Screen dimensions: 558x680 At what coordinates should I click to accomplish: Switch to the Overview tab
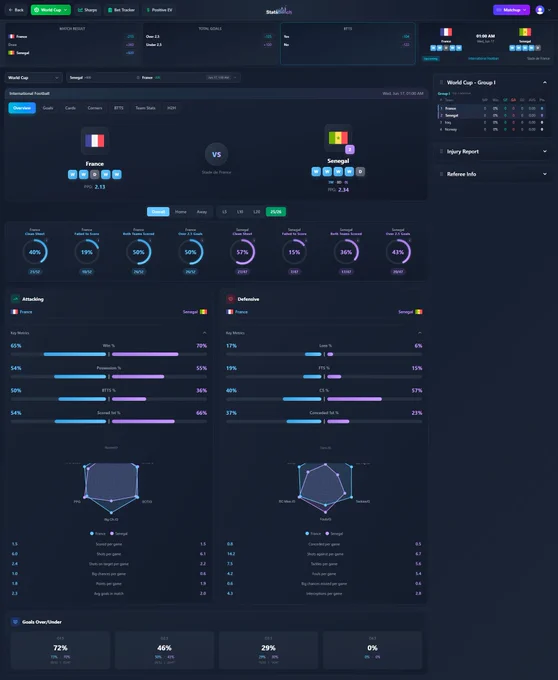22,108
